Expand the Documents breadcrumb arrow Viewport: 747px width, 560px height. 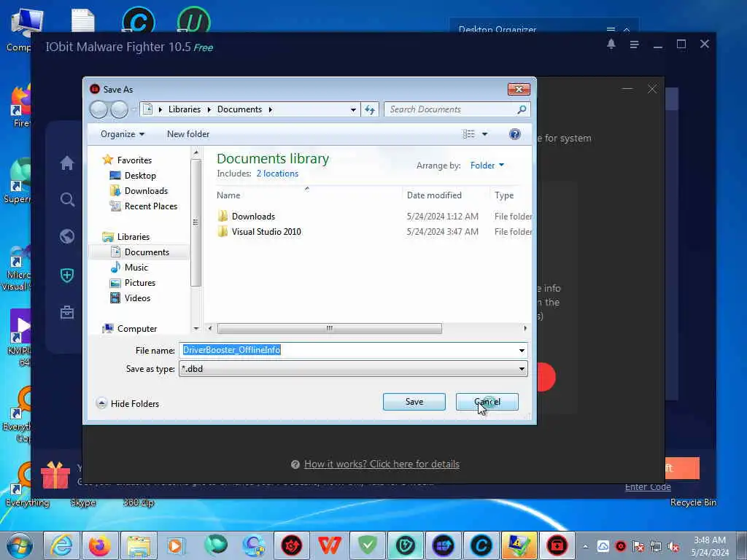click(x=270, y=109)
